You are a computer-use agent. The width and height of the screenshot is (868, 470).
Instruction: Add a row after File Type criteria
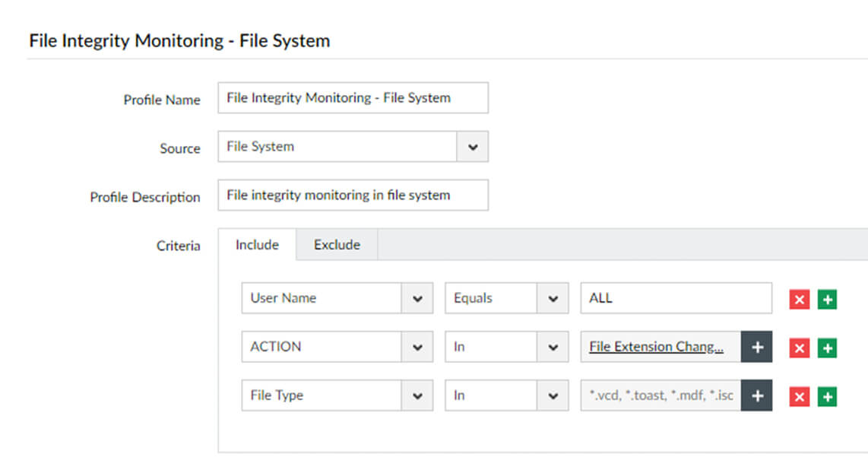(x=827, y=396)
